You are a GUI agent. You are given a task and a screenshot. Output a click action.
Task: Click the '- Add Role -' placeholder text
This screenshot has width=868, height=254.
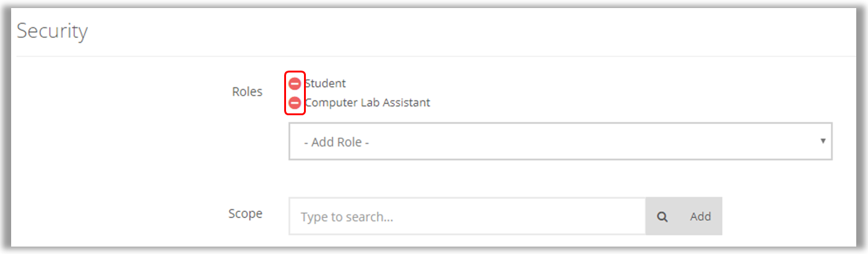pos(337,142)
